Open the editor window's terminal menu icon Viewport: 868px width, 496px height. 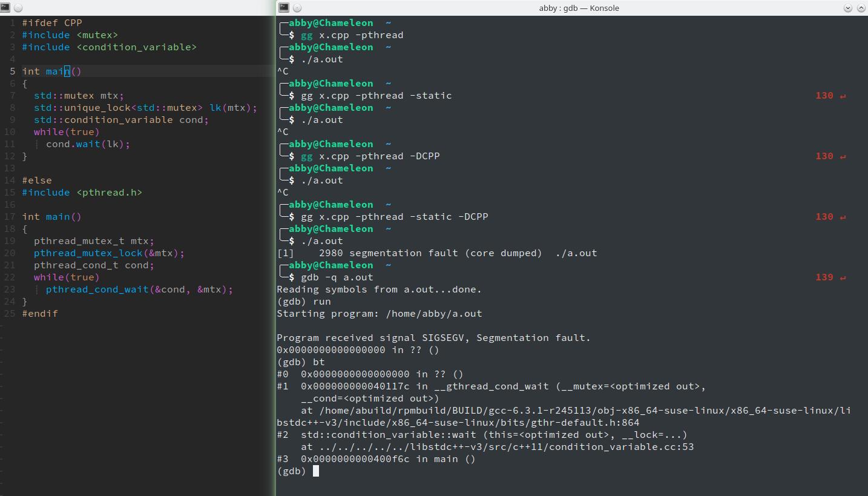click(x=5, y=8)
